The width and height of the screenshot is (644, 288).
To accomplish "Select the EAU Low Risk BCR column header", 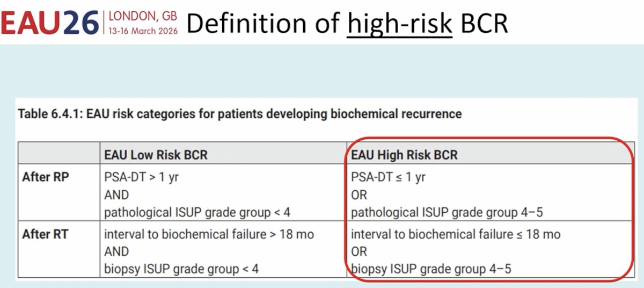I will [x=156, y=155].
